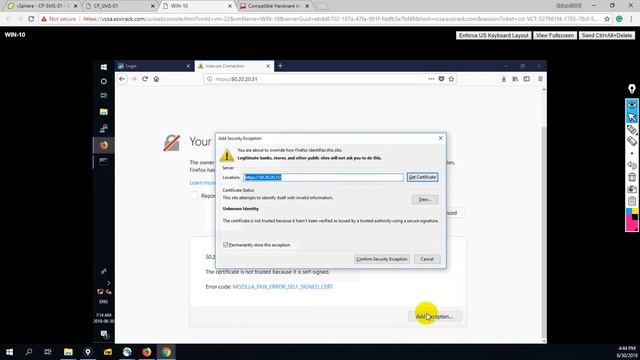
Task: Go back in Firefox
Action: click(122, 79)
